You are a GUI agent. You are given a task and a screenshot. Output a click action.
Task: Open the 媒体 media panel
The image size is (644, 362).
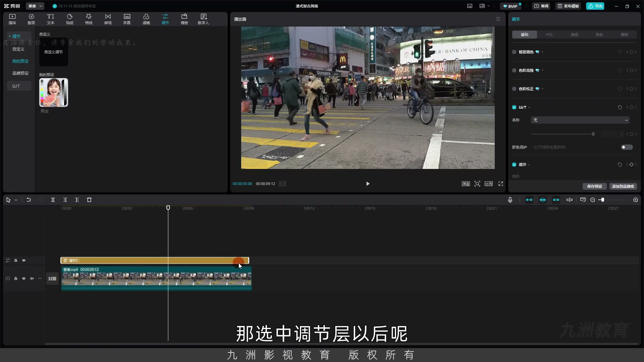[x=12, y=19]
